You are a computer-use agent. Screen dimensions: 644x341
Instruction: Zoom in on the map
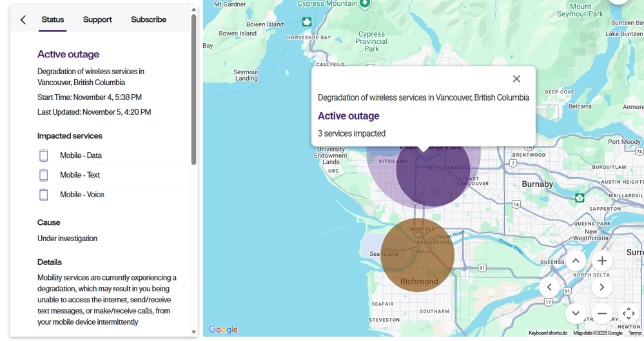(x=601, y=261)
